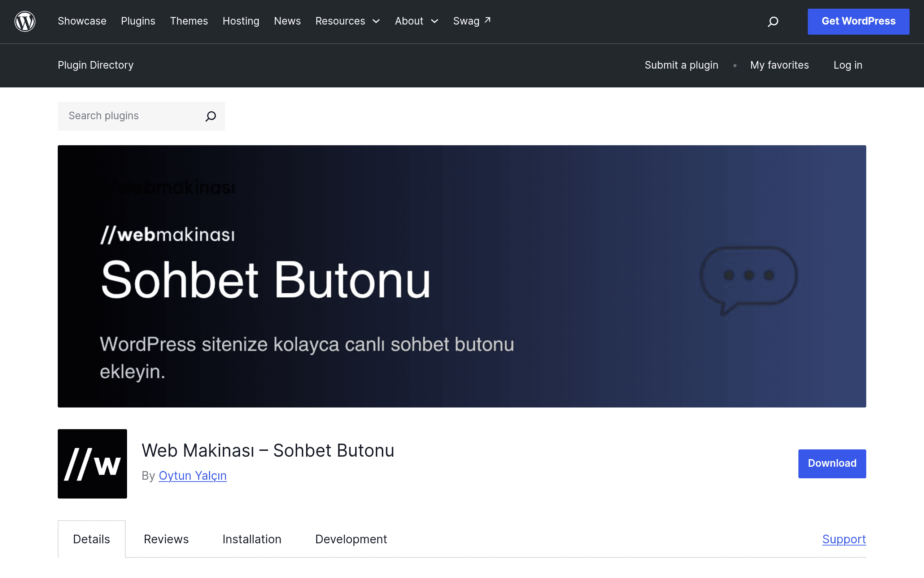
Task: Open the site search magnifier in header
Action: [773, 21]
